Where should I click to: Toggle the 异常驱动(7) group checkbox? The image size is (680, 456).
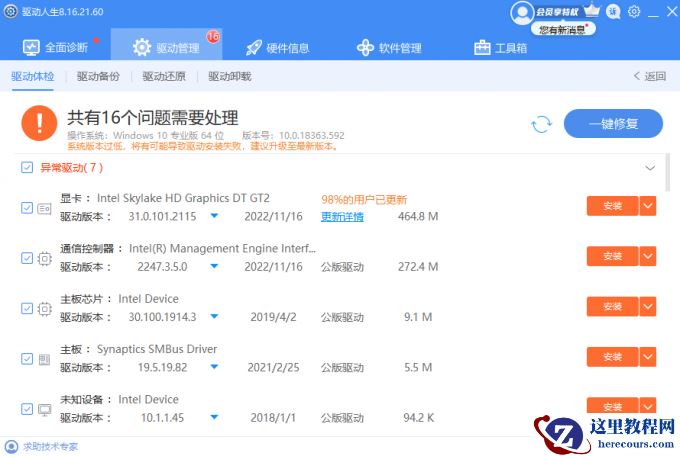tap(27, 167)
